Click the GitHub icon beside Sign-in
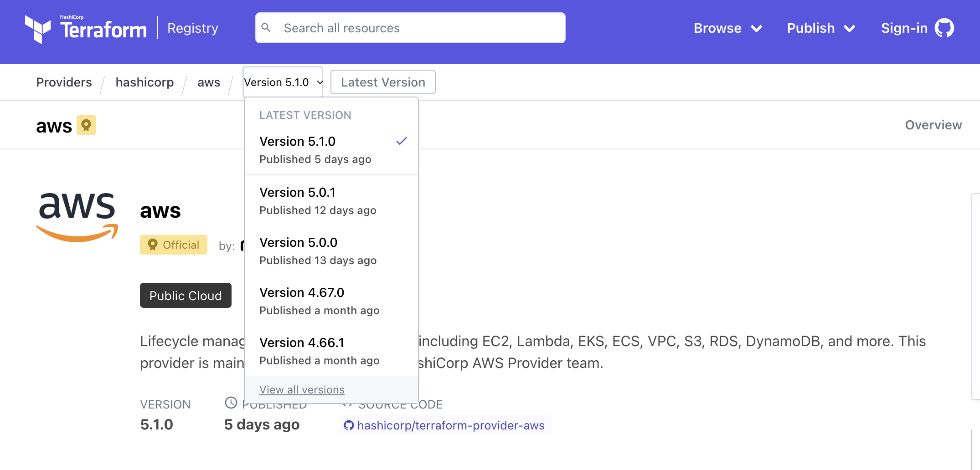The height and width of the screenshot is (470, 980). coord(944,28)
